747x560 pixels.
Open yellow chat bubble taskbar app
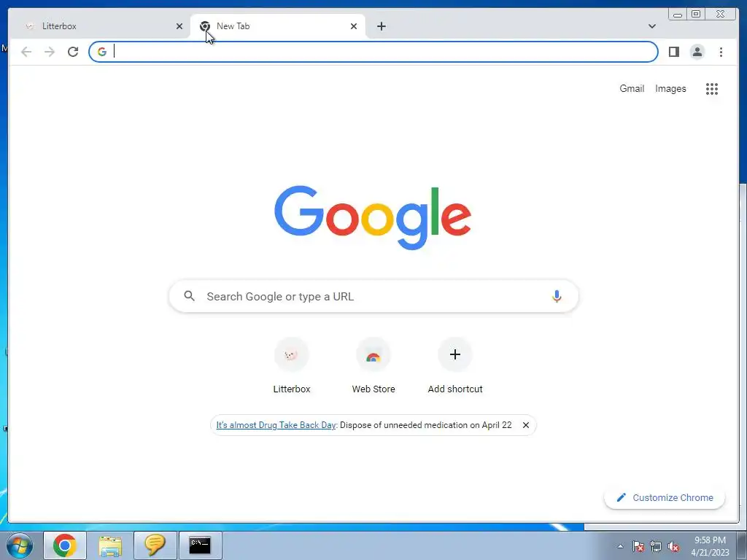[x=155, y=545]
